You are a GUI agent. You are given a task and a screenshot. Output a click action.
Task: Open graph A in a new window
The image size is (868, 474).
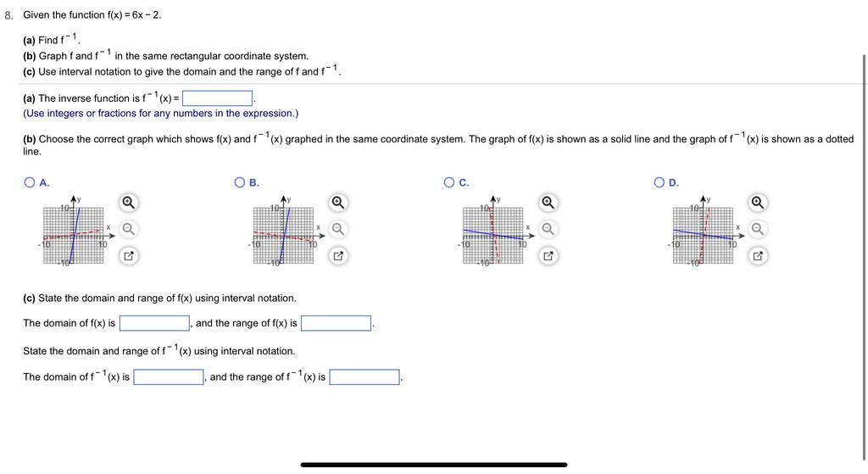click(x=128, y=256)
